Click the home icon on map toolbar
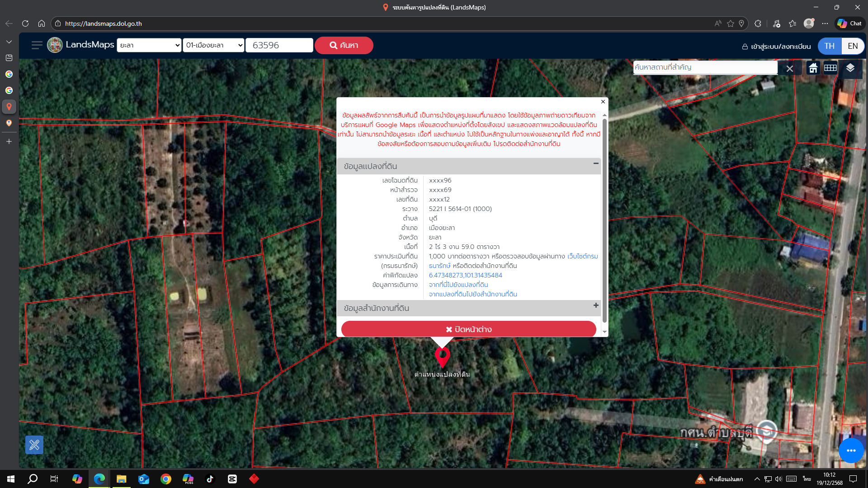The width and height of the screenshot is (868, 488). coord(813,68)
